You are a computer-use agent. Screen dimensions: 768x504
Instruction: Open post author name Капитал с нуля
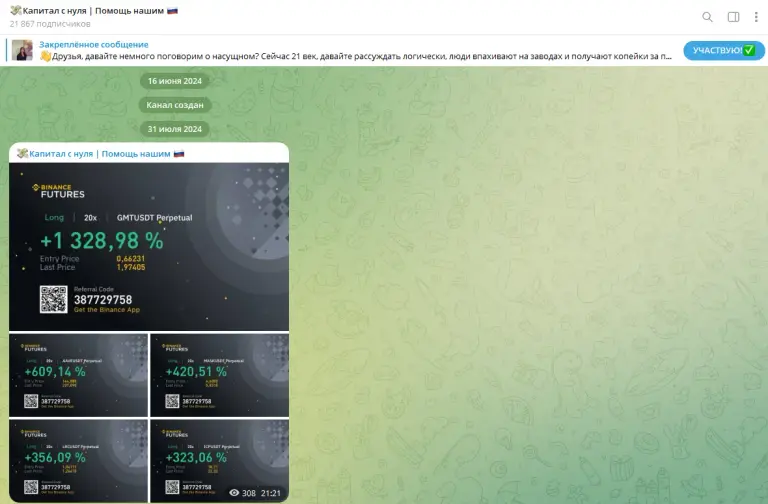(101, 154)
